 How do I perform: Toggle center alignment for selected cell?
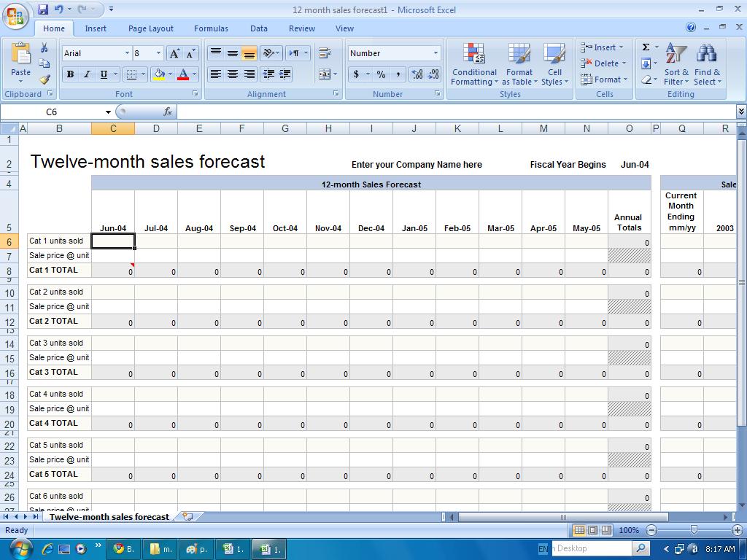coord(232,74)
